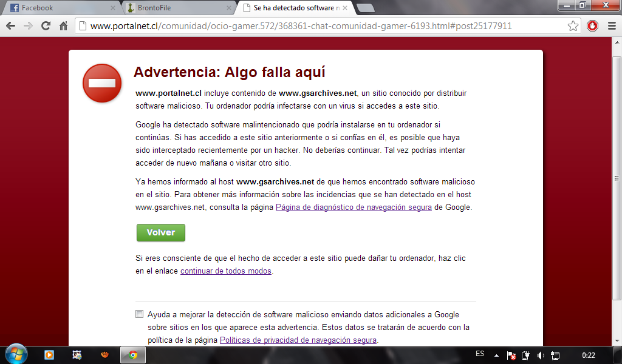Select the 'Se ha detectado software' tab
Screen dimensions: 622x364
295,7
